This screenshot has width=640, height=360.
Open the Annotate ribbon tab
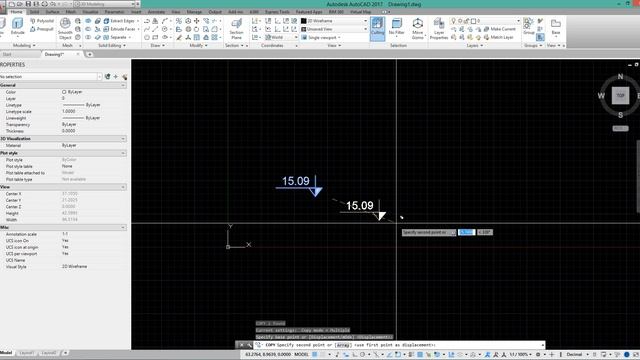156,12
